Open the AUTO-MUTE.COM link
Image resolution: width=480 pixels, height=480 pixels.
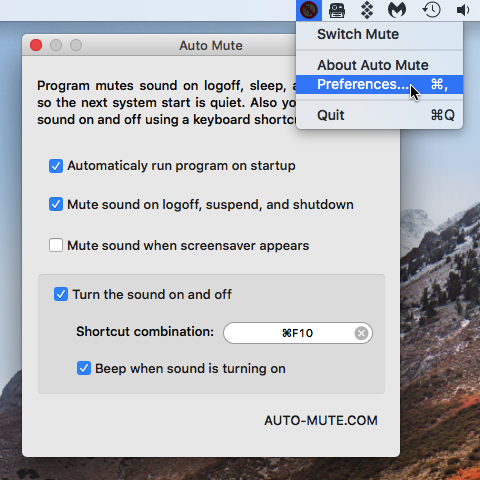(x=321, y=420)
